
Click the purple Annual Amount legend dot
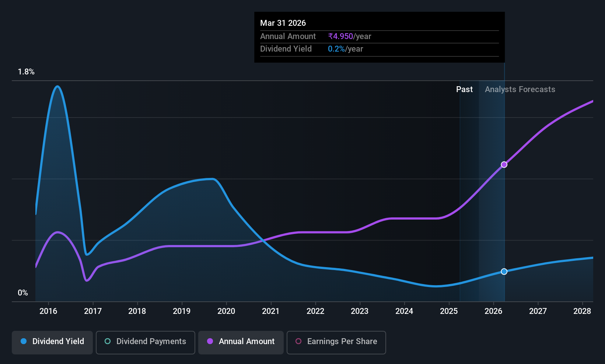pos(210,341)
